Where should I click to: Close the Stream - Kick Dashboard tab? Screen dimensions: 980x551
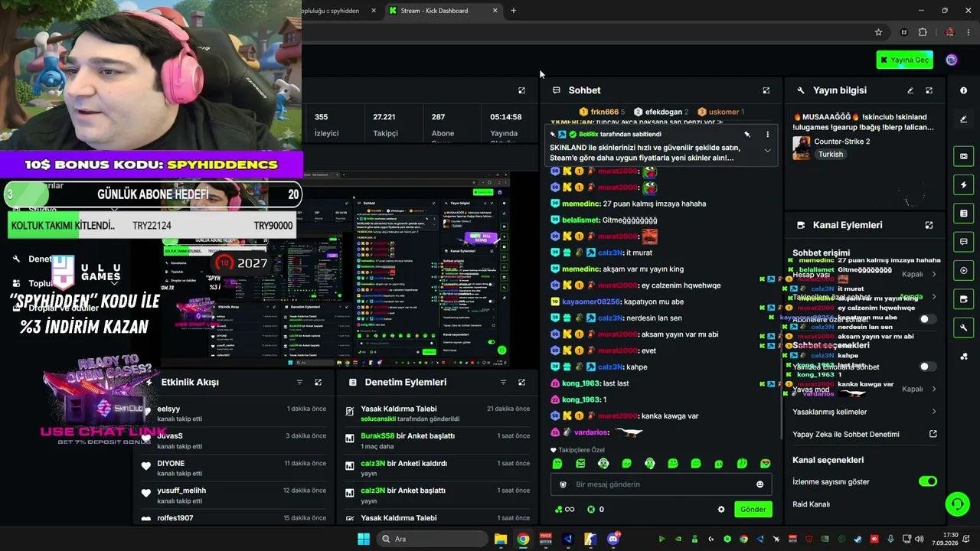click(x=495, y=11)
